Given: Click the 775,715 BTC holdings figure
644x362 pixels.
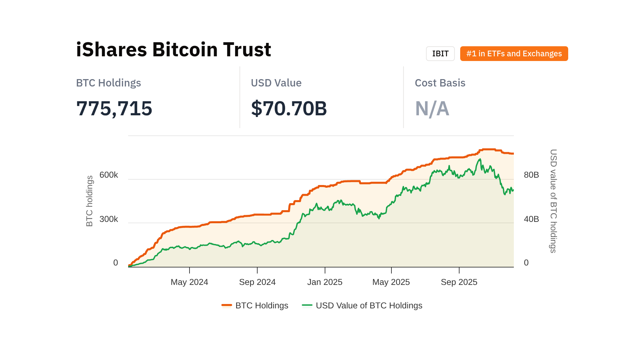Looking at the screenshot, I should point(114,108).
